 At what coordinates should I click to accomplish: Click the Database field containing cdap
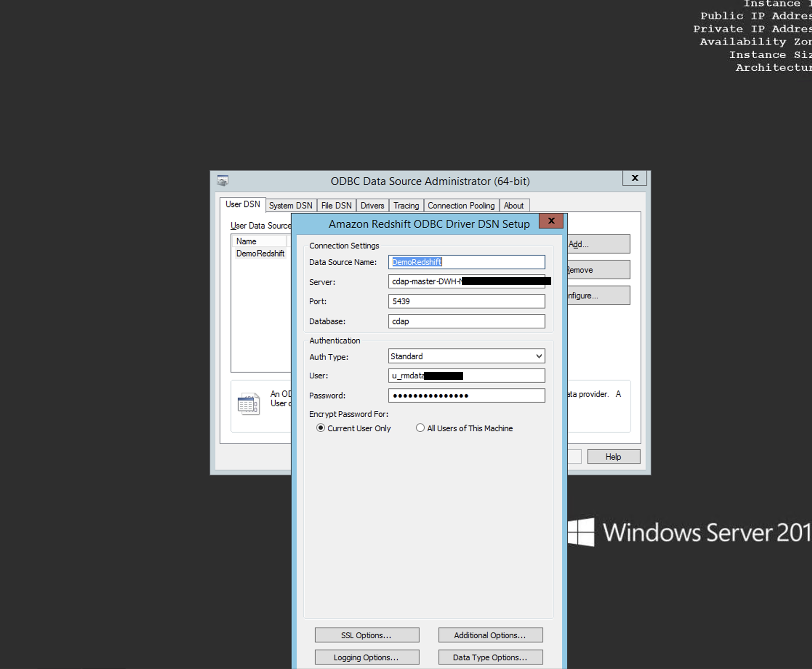pos(467,321)
